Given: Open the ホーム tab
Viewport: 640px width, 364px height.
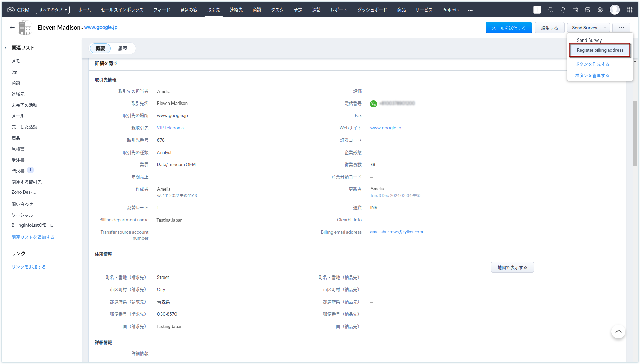Looking at the screenshot, I should pos(85,10).
